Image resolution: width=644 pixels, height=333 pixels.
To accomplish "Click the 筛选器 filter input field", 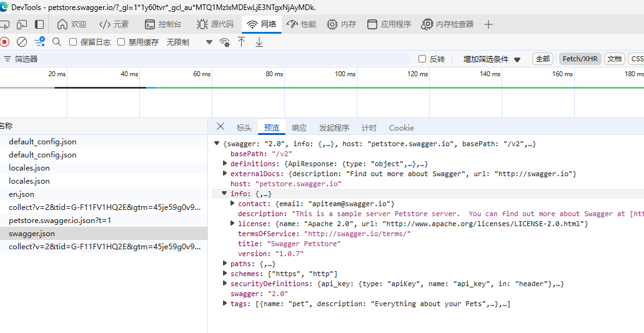I will coord(206,59).
